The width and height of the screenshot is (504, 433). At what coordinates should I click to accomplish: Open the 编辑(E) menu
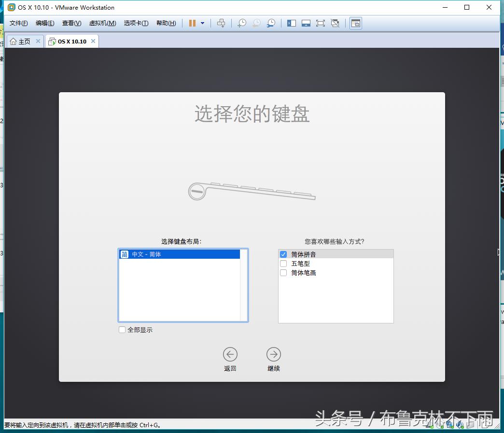pyautogui.click(x=44, y=23)
